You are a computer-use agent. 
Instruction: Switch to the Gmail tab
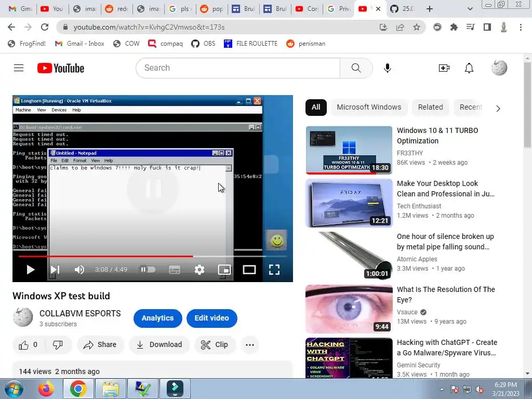coord(20,9)
